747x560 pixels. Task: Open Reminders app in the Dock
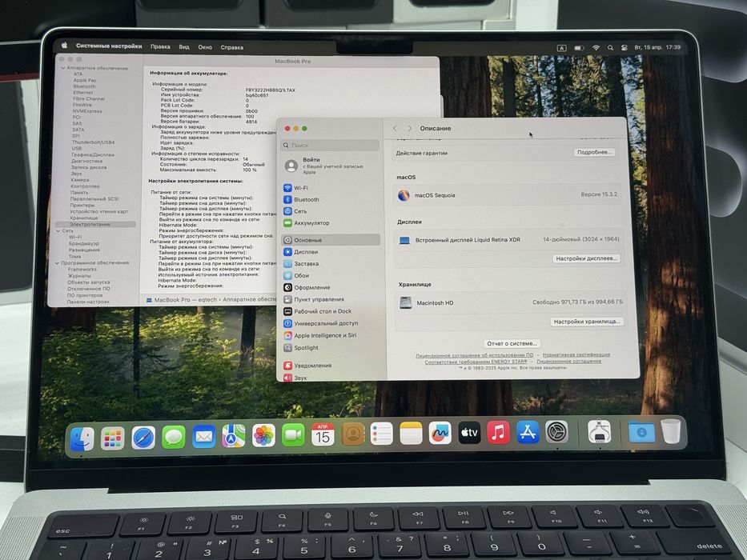point(382,434)
